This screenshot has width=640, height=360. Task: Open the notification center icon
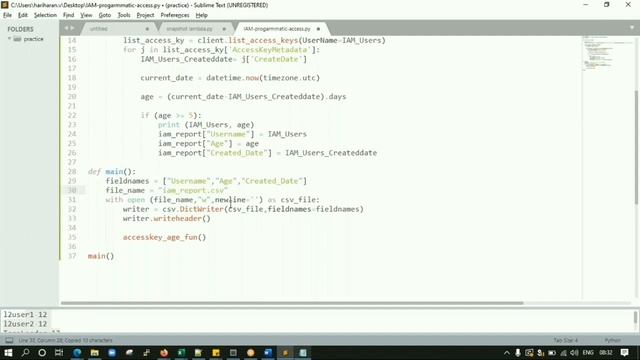pos(624,353)
